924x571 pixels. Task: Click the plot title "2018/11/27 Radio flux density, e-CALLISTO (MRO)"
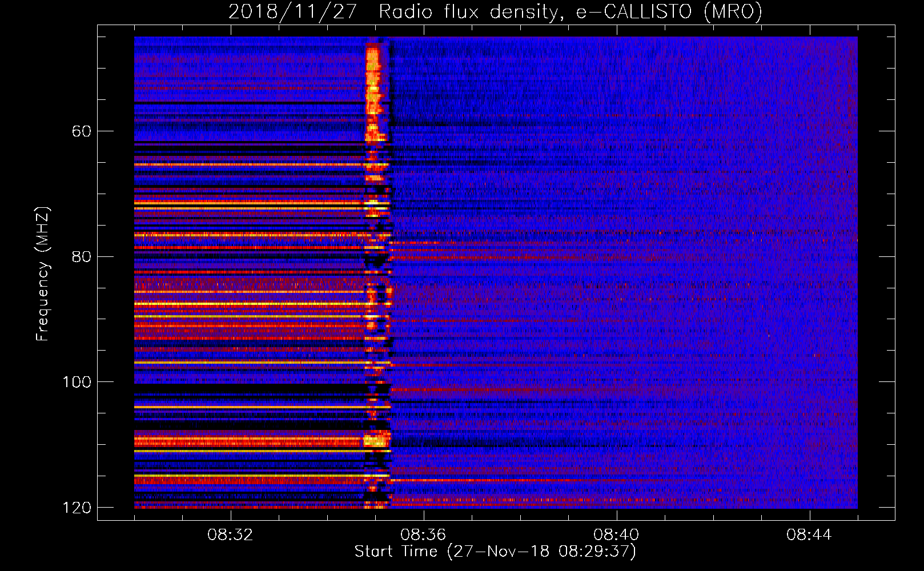click(495, 11)
